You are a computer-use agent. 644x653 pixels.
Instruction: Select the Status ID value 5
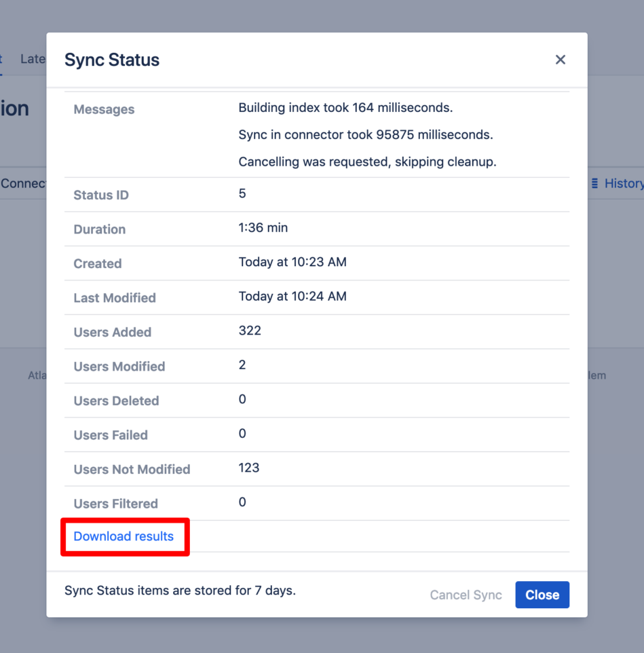(242, 193)
